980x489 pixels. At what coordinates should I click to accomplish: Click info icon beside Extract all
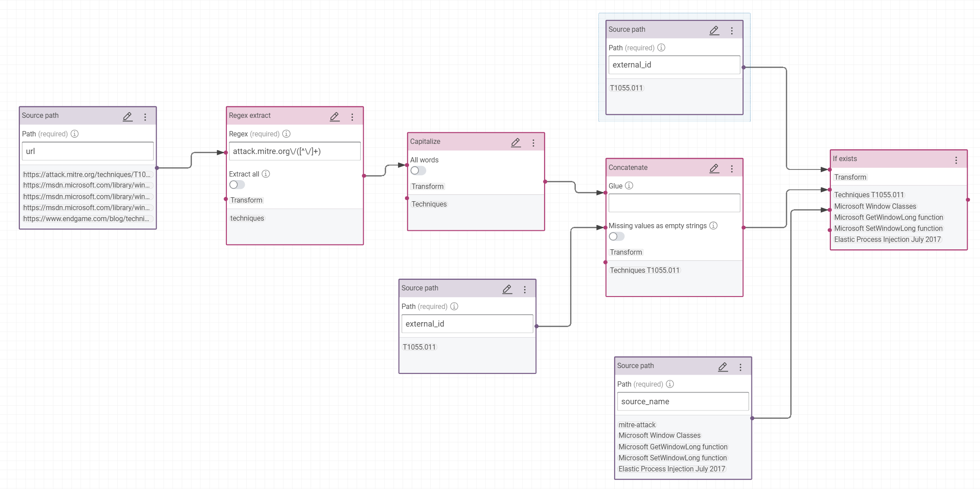pyautogui.click(x=266, y=174)
